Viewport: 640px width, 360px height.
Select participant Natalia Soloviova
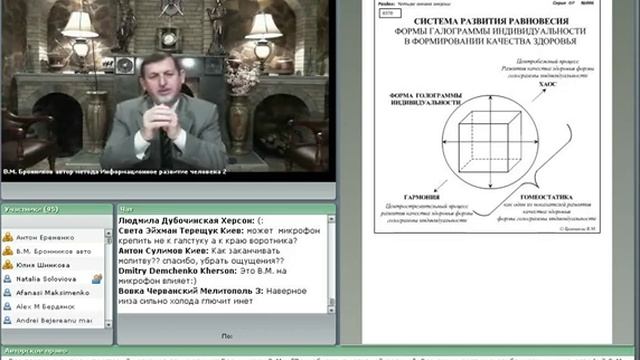click(53, 279)
